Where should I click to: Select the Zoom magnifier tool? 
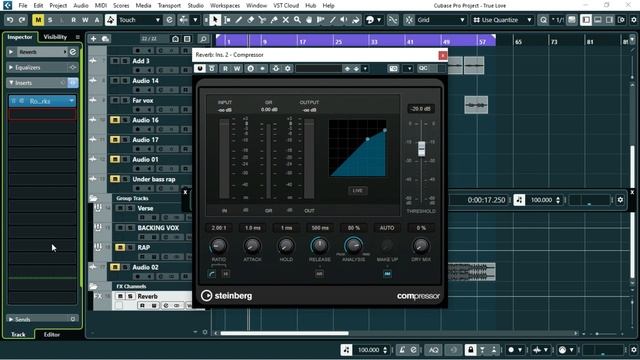(297, 20)
